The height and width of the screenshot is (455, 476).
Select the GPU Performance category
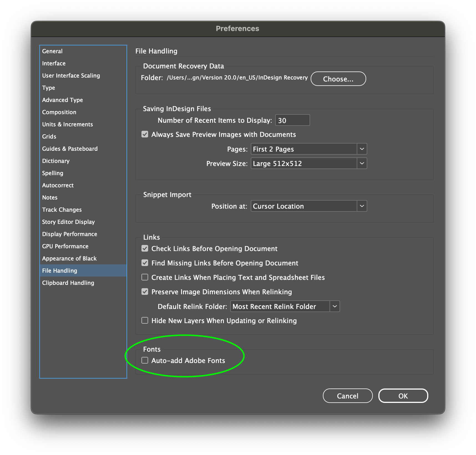coord(65,246)
